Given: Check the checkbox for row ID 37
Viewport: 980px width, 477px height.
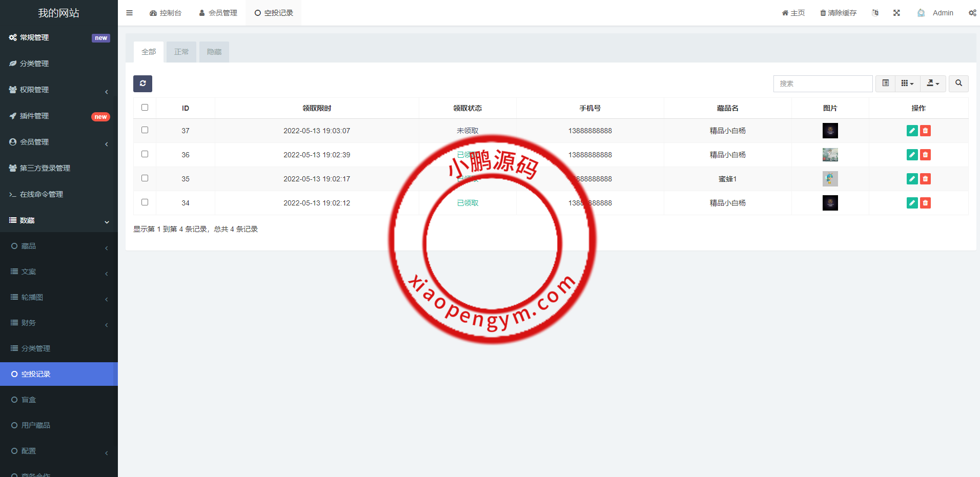Looking at the screenshot, I should (x=145, y=130).
